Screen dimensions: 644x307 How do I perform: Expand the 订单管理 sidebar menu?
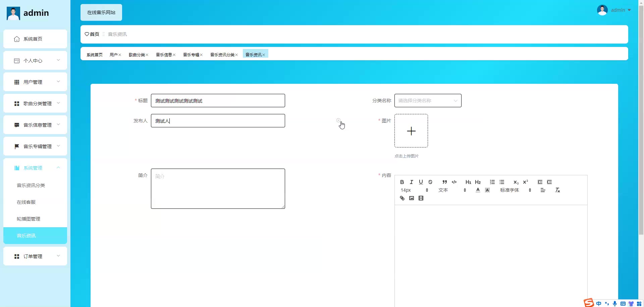35,256
